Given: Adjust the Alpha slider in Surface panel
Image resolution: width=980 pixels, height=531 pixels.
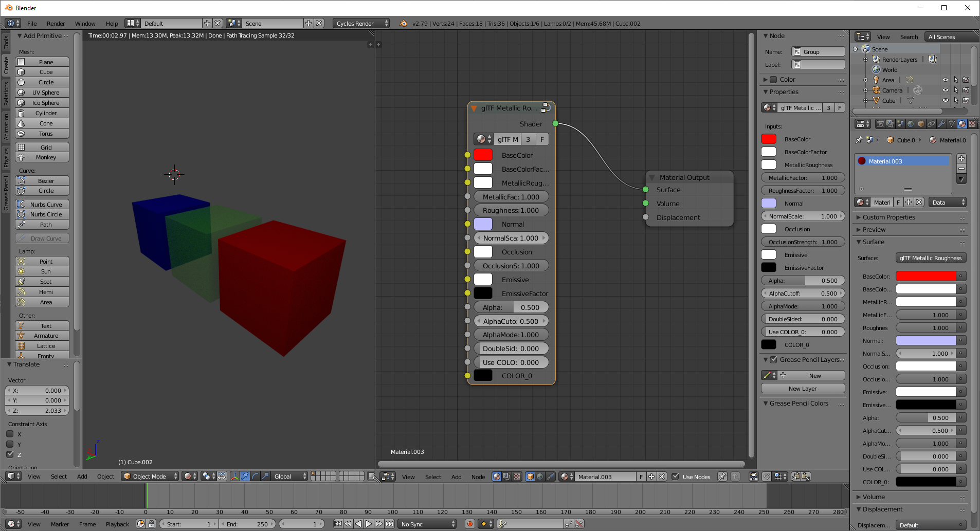Looking at the screenshot, I should coord(926,418).
